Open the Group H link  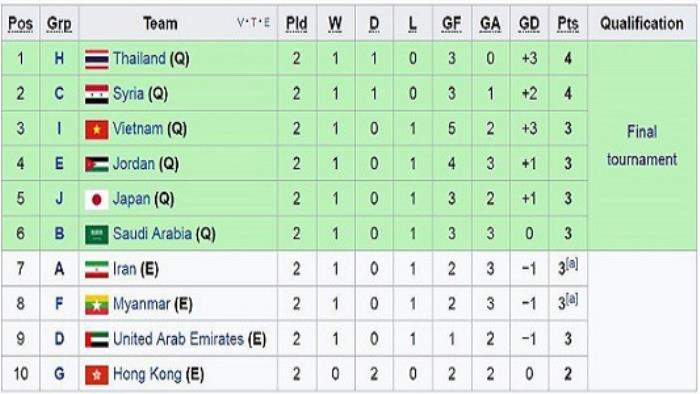pyautogui.click(x=59, y=58)
